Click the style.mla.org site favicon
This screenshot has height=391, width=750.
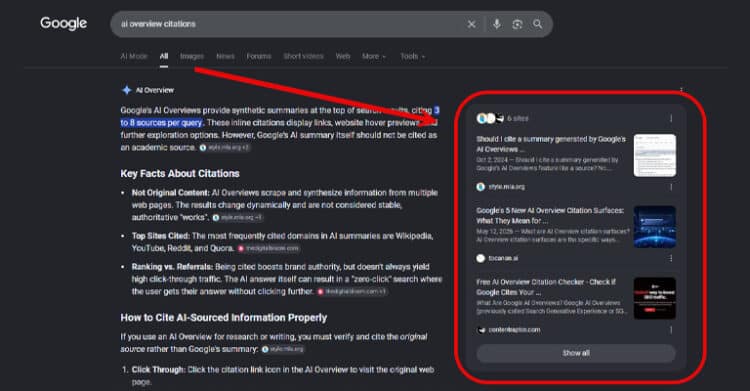click(x=481, y=187)
